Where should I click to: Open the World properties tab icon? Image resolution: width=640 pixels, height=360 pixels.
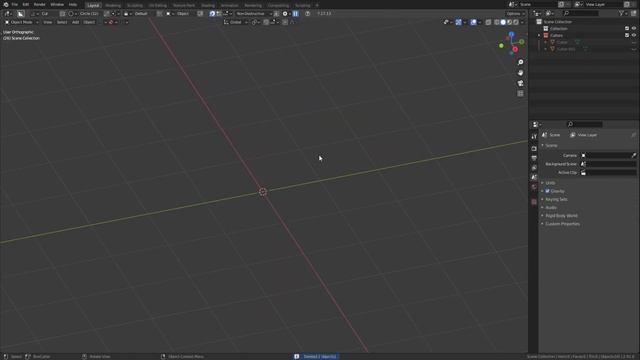click(534, 187)
